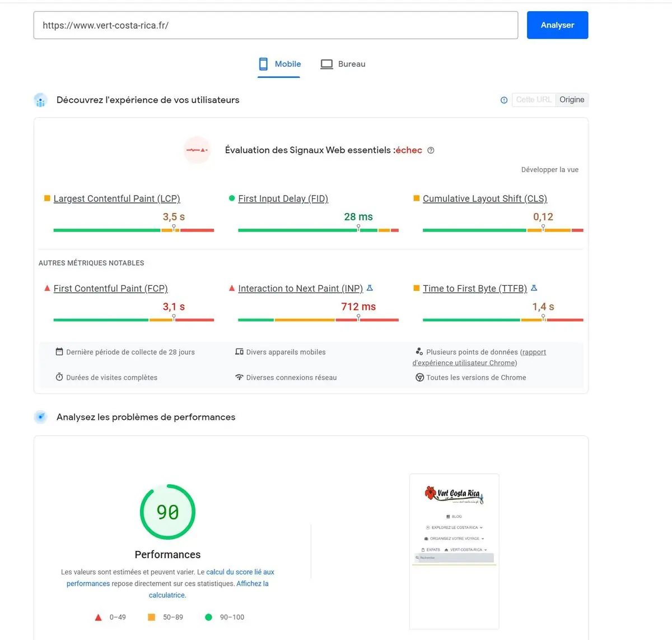Open the Cumulative Layout Shift (CLS) link
The width and height of the screenshot is (672, 640).
pyautogui.click(x=485, y=198)
